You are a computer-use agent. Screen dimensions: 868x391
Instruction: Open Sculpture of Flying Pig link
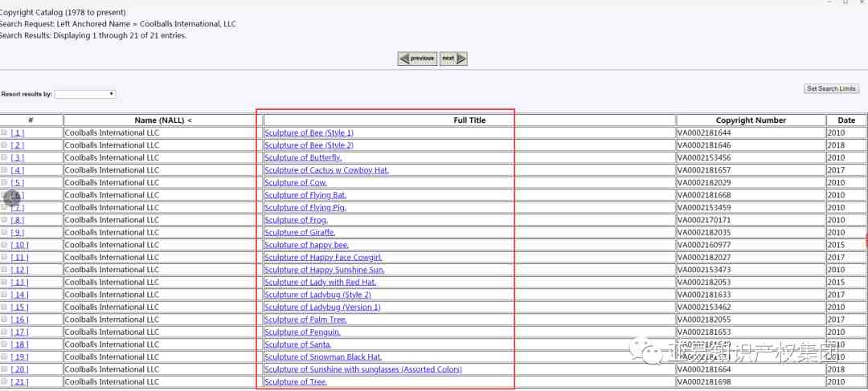click(x=305, y=207)
